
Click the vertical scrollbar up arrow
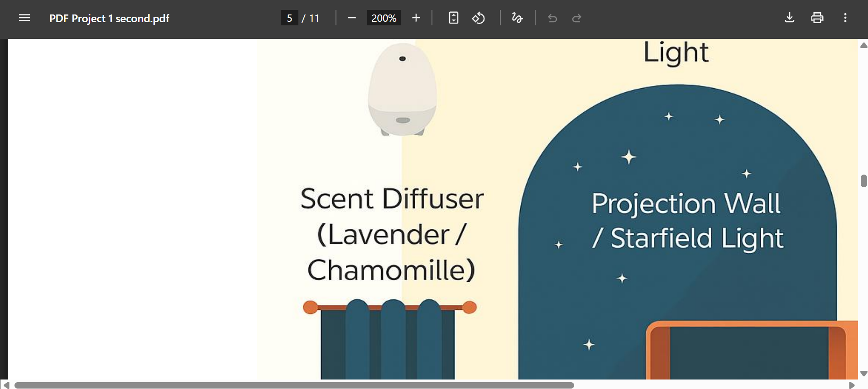pos(863,45)
